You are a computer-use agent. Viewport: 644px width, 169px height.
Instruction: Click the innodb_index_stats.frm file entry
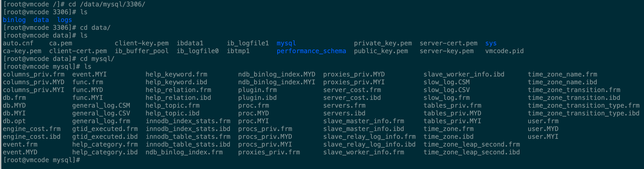[x=188, y=121]
